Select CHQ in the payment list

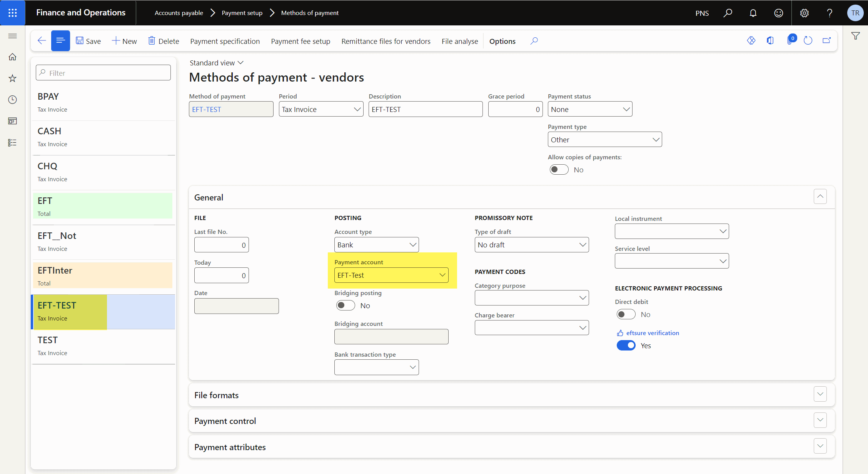(x=103, y=172)
